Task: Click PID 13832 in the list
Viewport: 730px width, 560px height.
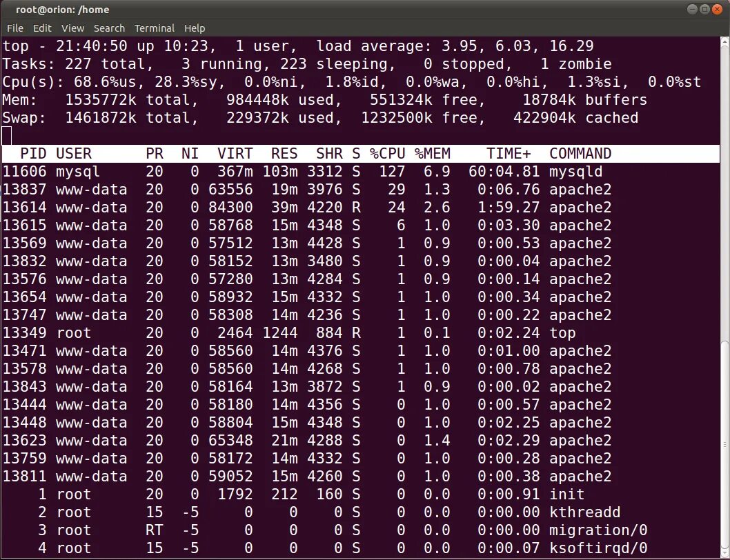Action: coord(24,261)
